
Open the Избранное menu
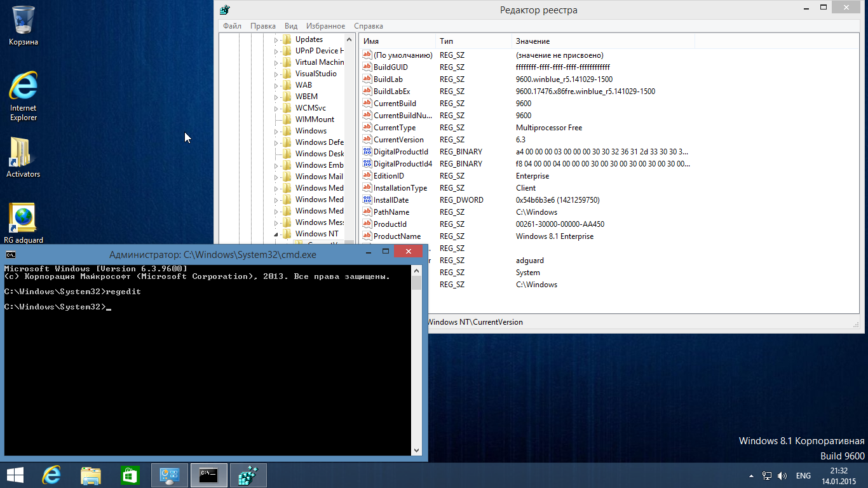tap(326, 26)
